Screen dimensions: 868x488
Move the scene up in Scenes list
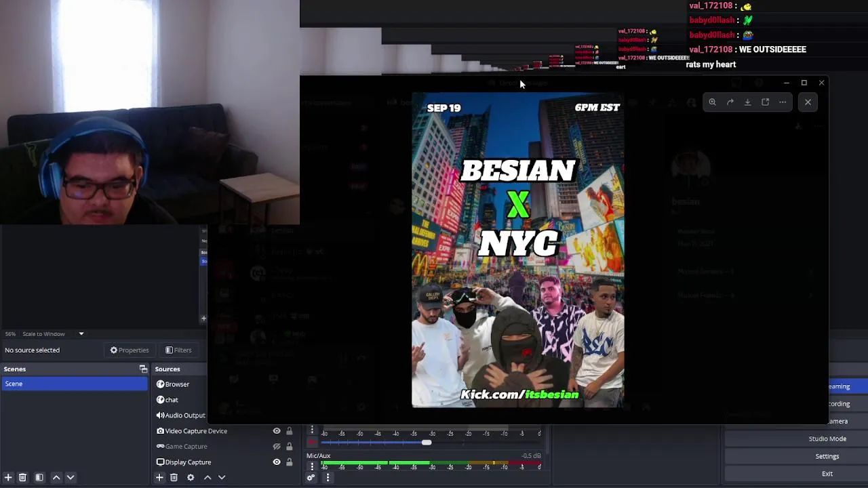[56, 478]
